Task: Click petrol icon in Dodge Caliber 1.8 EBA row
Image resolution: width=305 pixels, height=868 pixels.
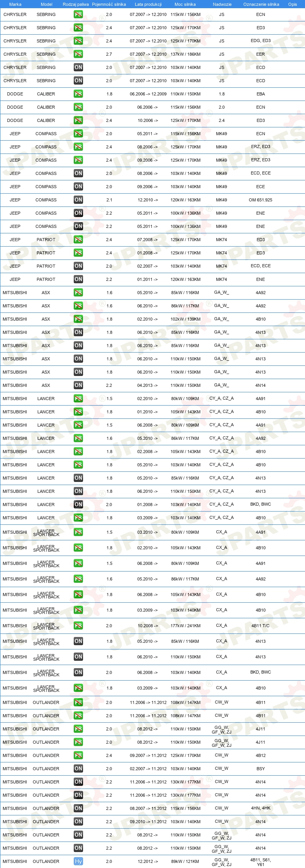Action: coord(78,94)
